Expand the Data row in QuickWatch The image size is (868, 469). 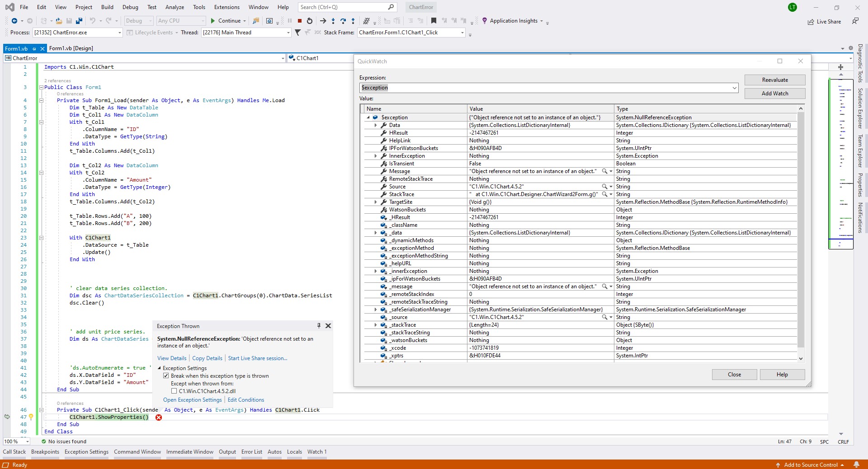click(x=376, y=125)
